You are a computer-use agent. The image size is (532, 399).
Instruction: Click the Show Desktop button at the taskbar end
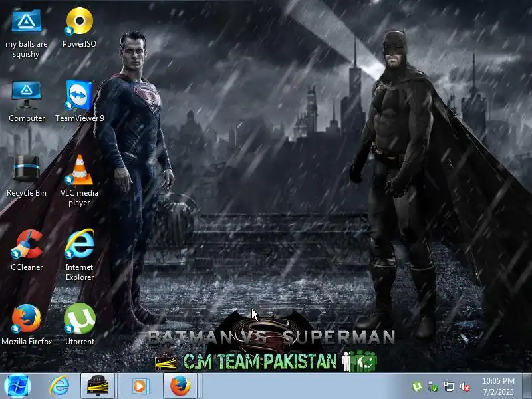[527, 386]
